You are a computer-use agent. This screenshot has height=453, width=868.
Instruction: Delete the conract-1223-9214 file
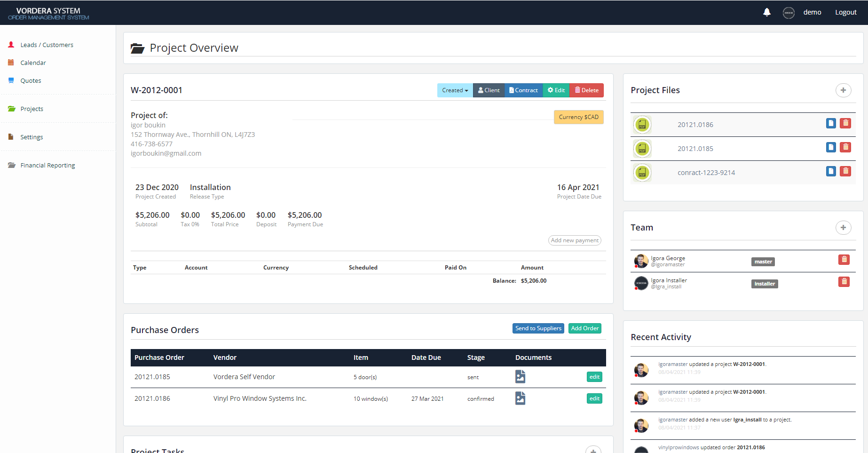click(x=845, y=171)
